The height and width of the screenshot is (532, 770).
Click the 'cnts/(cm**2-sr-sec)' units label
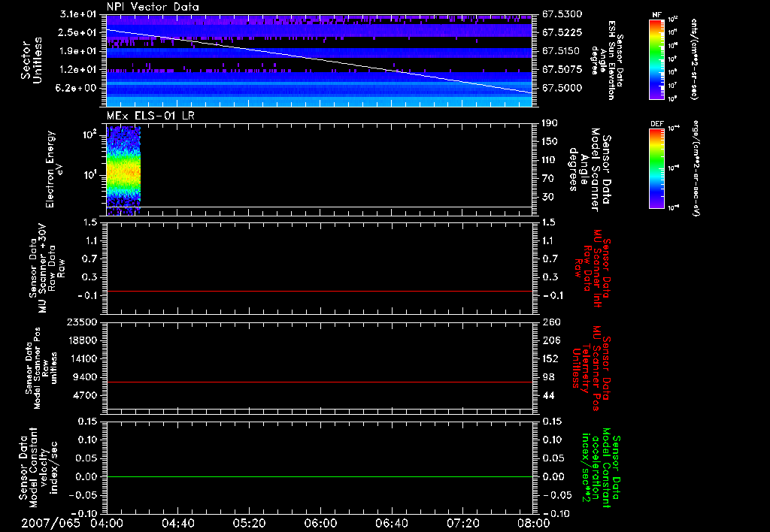pos(694,59)
